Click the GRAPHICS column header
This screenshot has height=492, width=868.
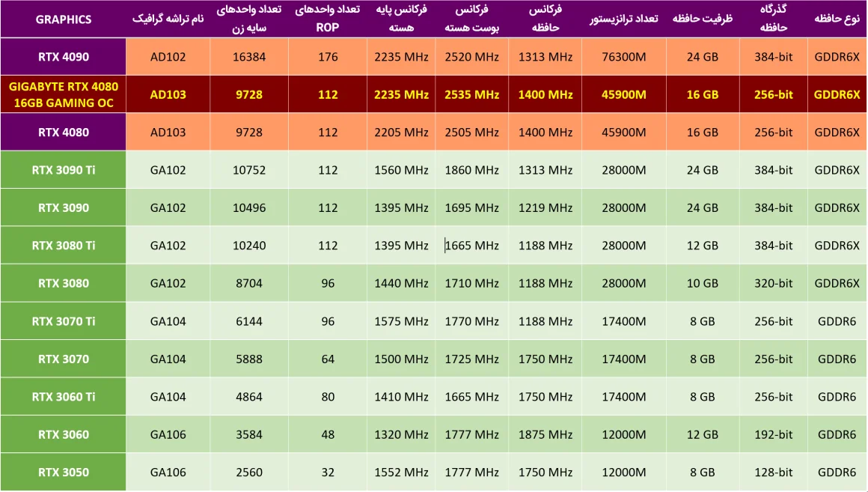[x=63, y=19]
